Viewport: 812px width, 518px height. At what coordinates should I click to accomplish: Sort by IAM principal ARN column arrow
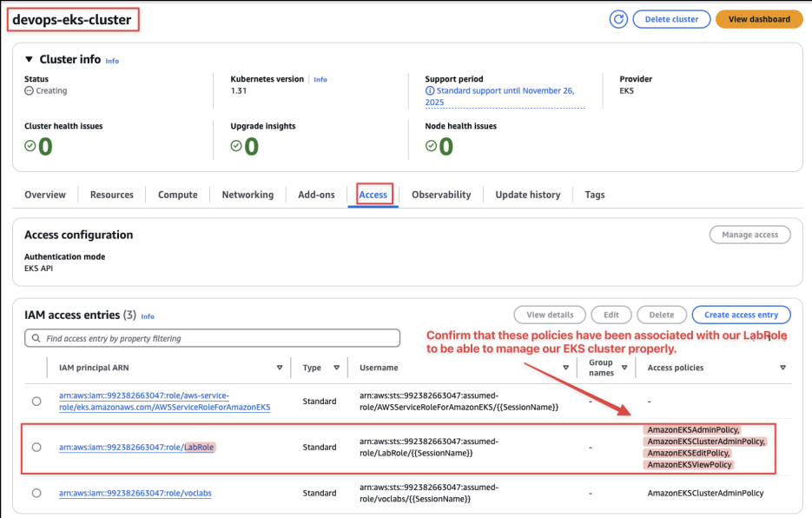pyautogui.click(x=280, y=368)
